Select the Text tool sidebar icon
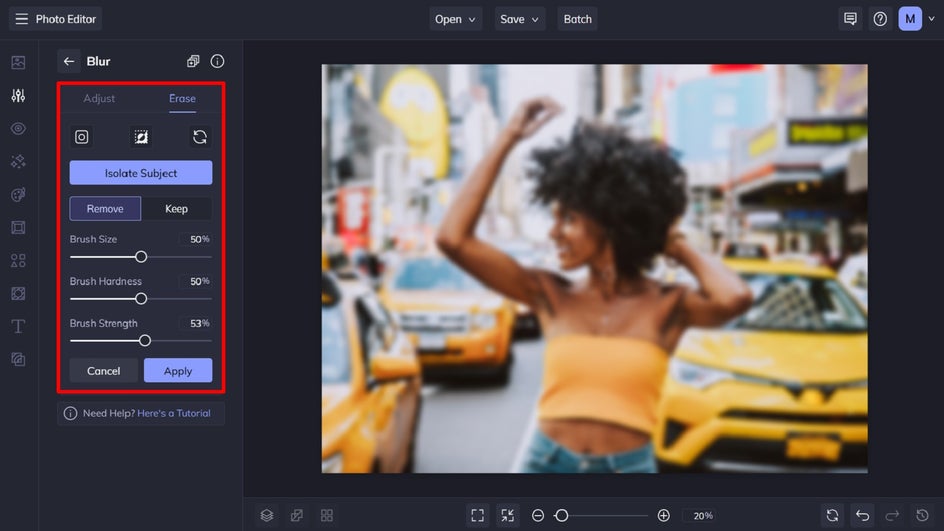Screen dimensions: 944x531 click(18, 326)
